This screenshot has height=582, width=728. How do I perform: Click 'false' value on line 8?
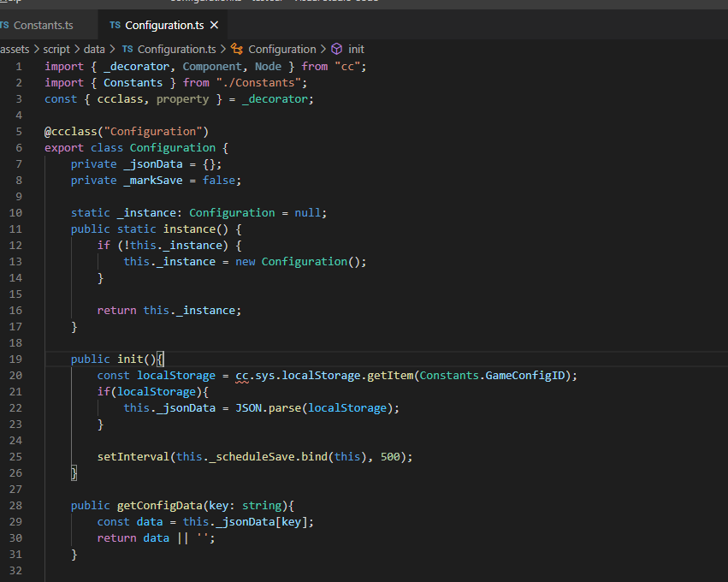[219, 181]
